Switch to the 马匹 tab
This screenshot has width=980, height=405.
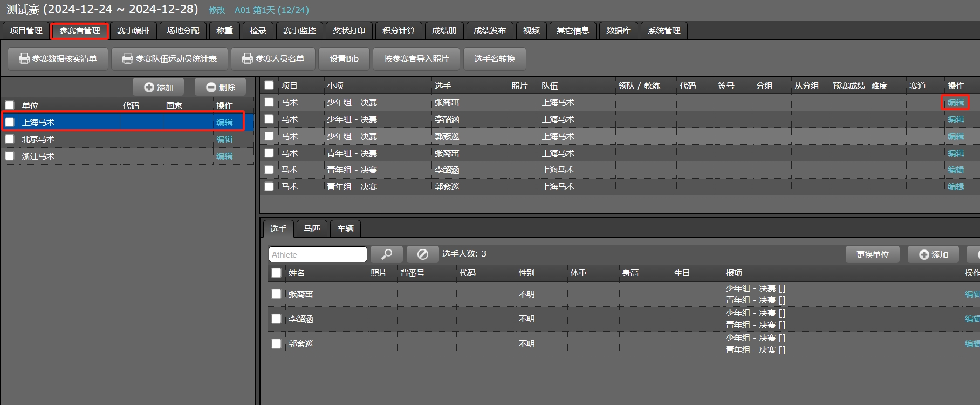pos(312,228)
